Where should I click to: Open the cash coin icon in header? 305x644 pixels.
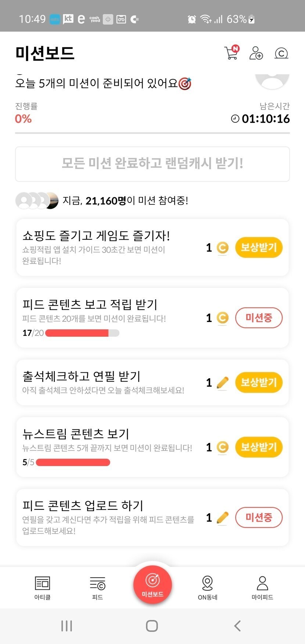coord(281,54)
